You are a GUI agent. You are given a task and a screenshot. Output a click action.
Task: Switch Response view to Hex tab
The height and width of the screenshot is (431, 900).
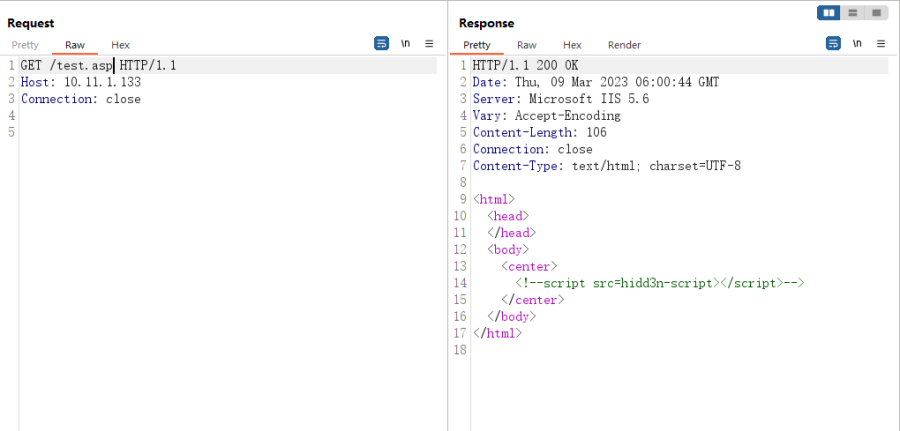click(x=572, y=45)
